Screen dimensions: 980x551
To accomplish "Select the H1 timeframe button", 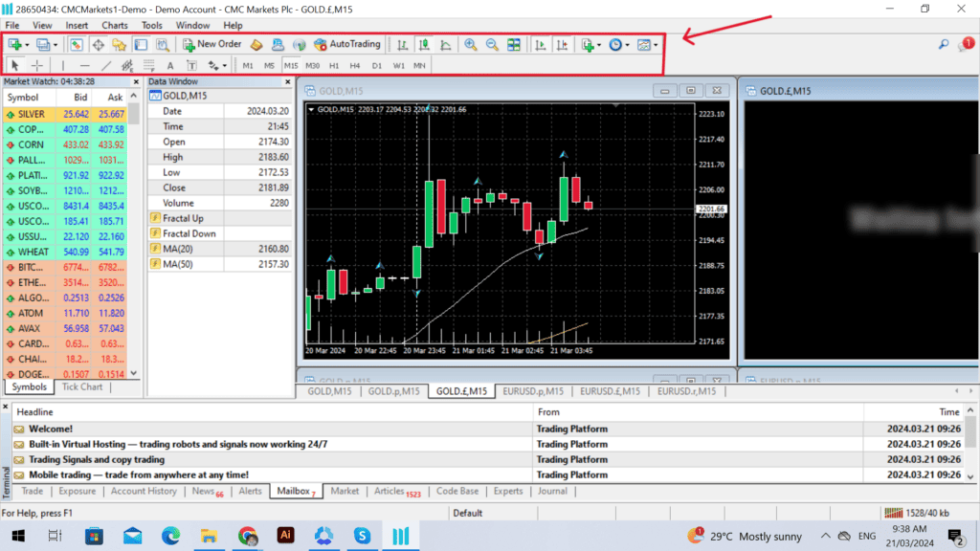I will (x=334, y=65).
